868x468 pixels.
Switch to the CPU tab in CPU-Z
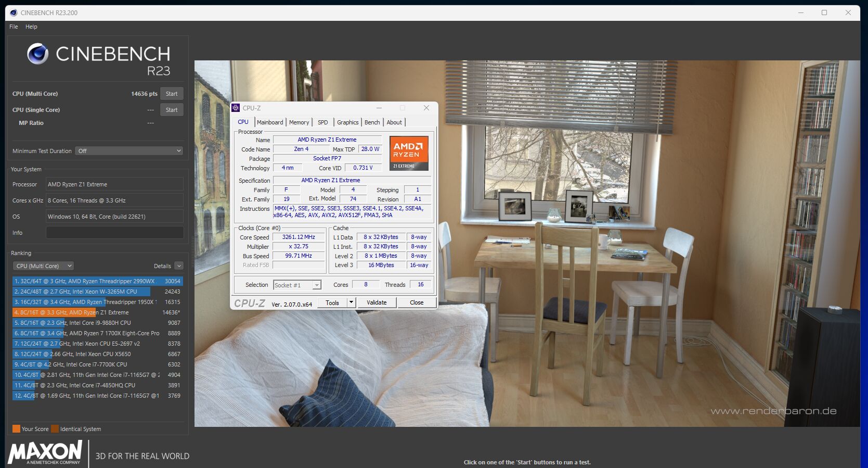(243, 122)
